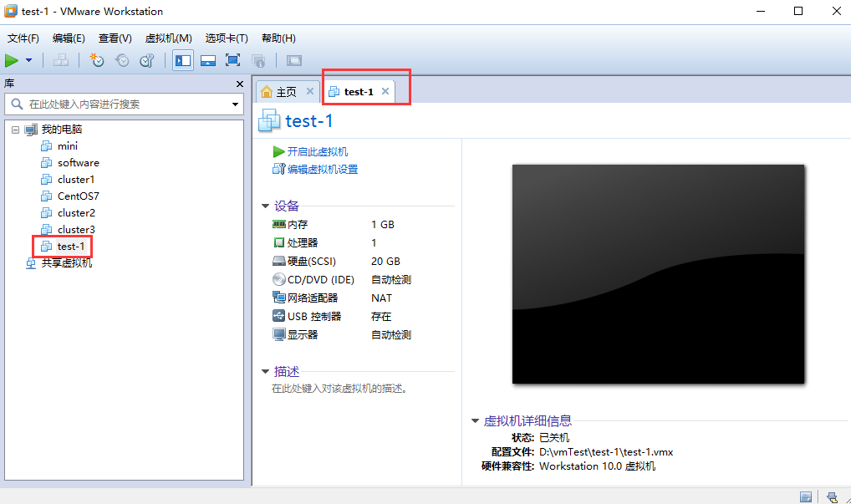Click the Send Ctrl+Alt+Del toolbar icon

(x=61, y=61)
